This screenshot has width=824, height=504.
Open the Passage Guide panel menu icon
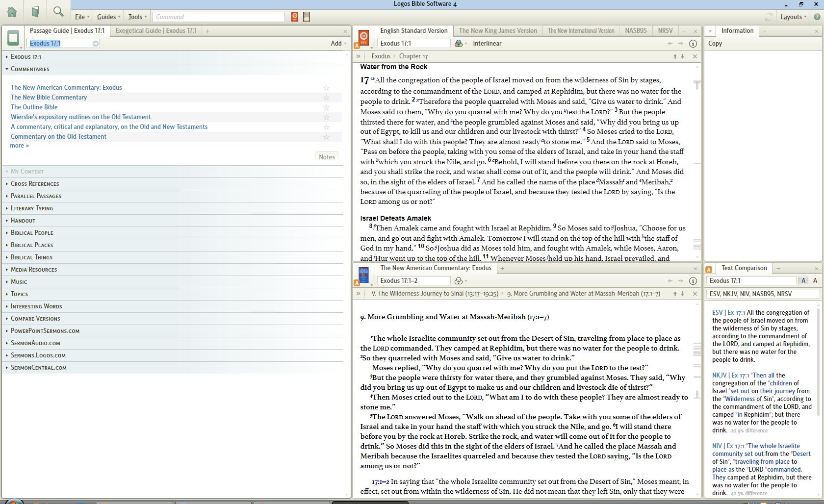click(14, 38)
